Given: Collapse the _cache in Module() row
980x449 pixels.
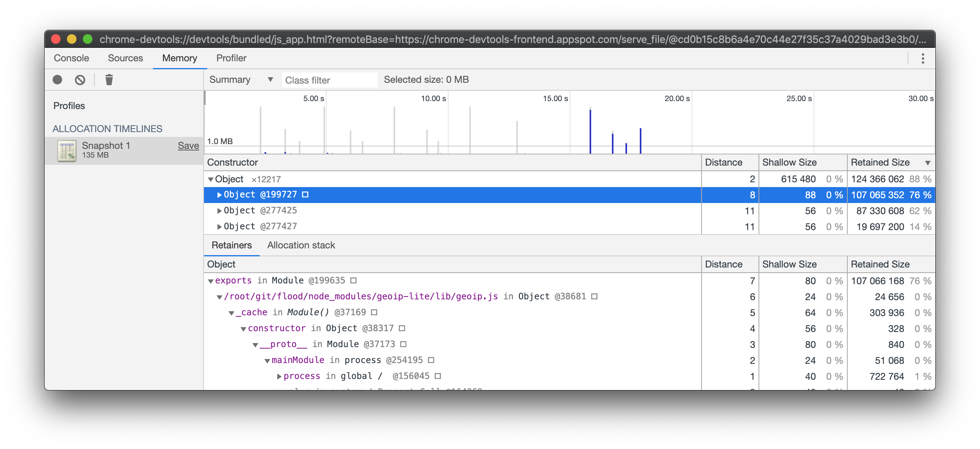Looking at the screenshot, I should pos(231,313).
